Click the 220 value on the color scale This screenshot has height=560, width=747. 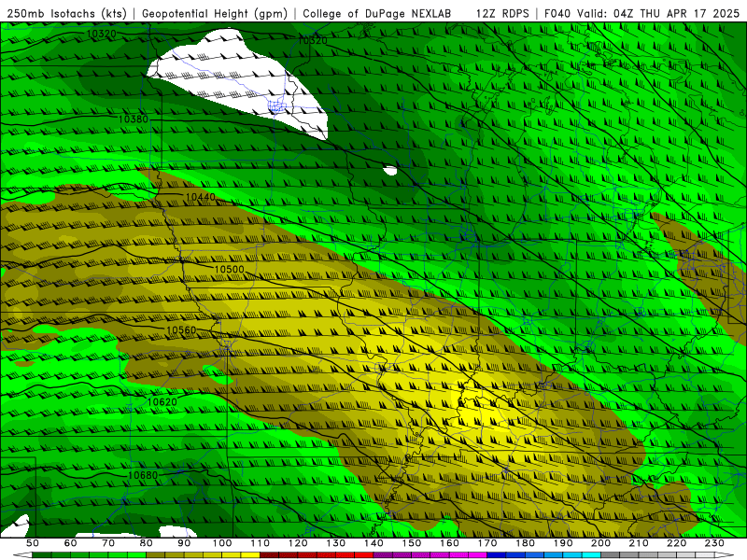tap(676, 543)
